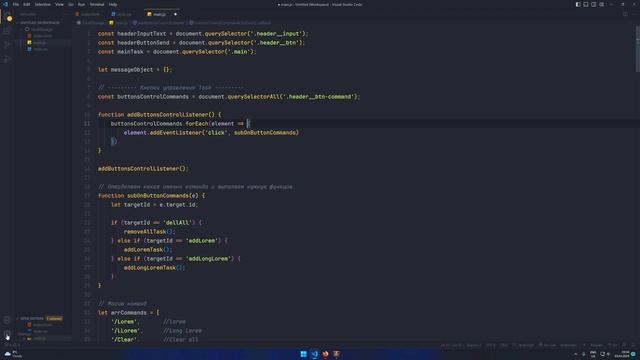The height and width of the screenshot is (360, 640).
Task: Open the Selection menu
Action: tap(42, 4)
